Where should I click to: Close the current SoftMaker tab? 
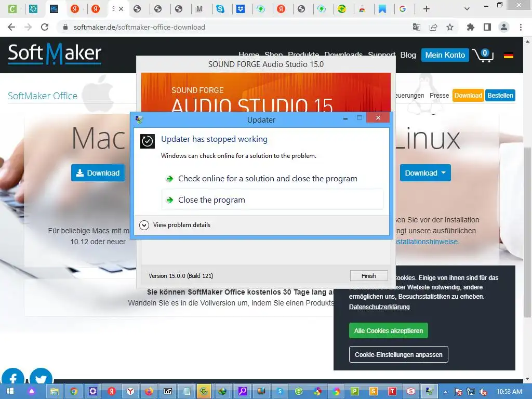tap(121, 9)
